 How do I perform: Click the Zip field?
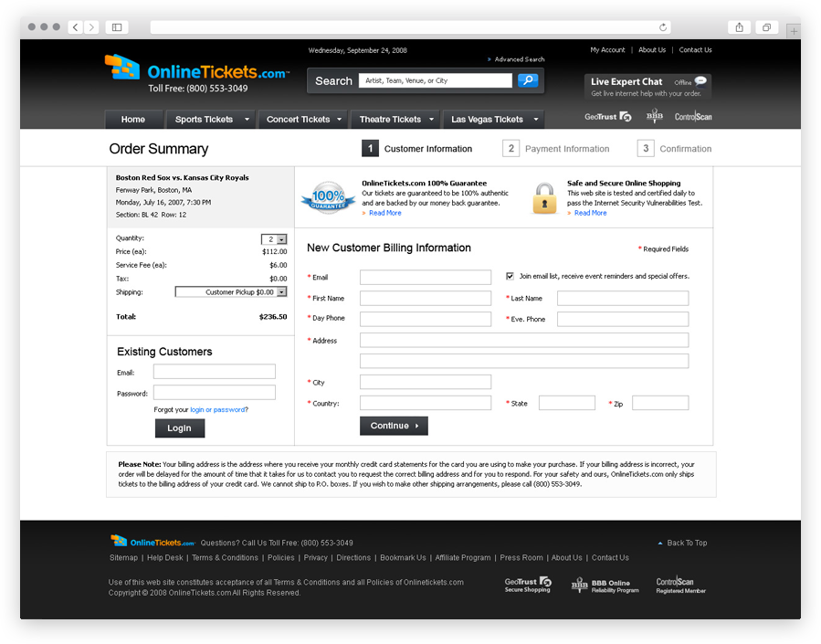pos(660,403)
